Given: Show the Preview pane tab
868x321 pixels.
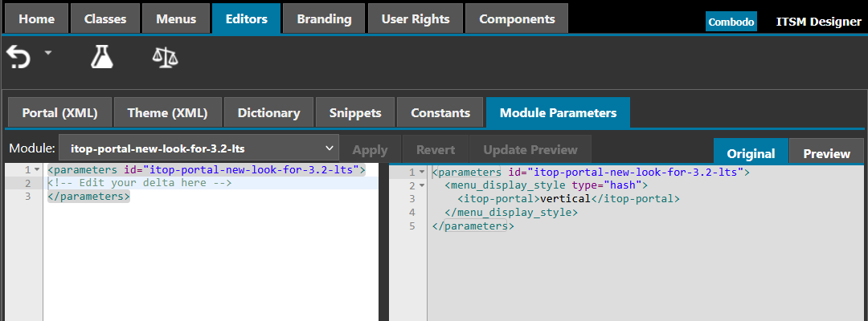Looking at the screenshot, I should [826, 153].
